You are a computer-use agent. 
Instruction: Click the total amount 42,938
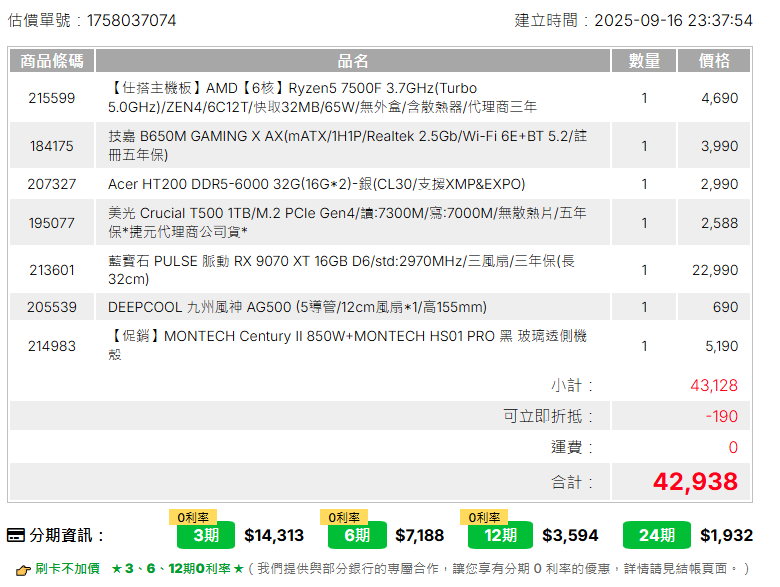[x=695, y=482]
